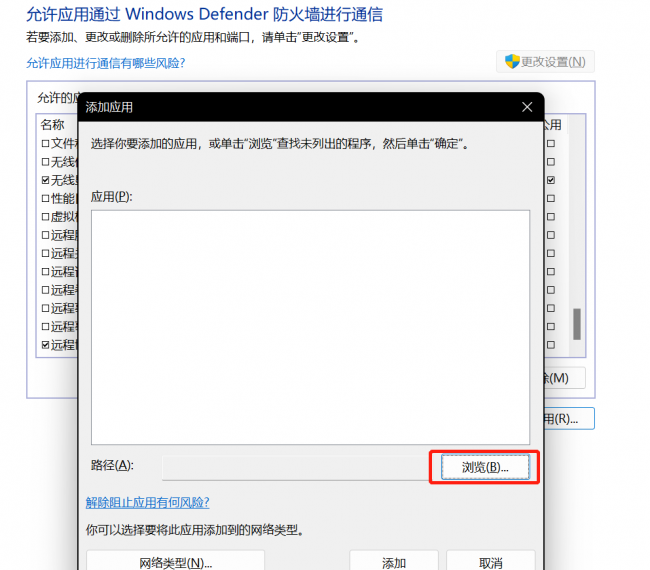
Task: Toggle the 性能 row checkbox
Action: pyautogui.click(x=46, y=198)
